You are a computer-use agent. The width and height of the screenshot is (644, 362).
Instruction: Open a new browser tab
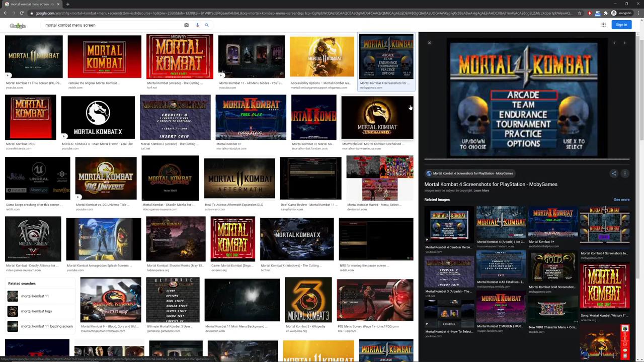68,4
